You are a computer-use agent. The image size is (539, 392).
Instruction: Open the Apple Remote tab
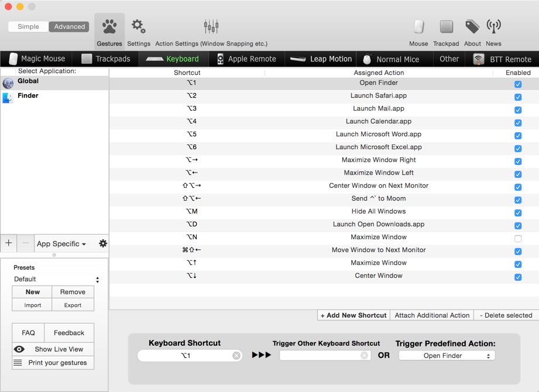pyautogui.click(x=247, y=59)
